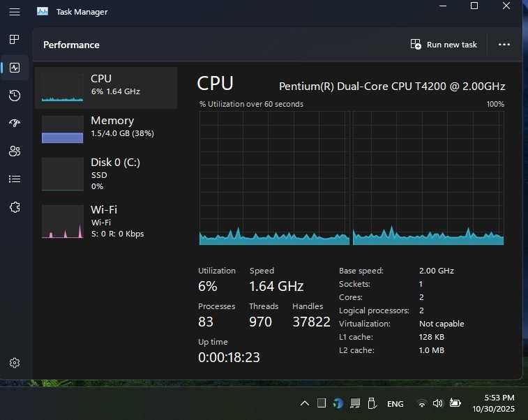The width and height of the screenshot is (528, 420).
Task: Open the Wi-Fi network tray icon
Action: (x=421, y=403)
